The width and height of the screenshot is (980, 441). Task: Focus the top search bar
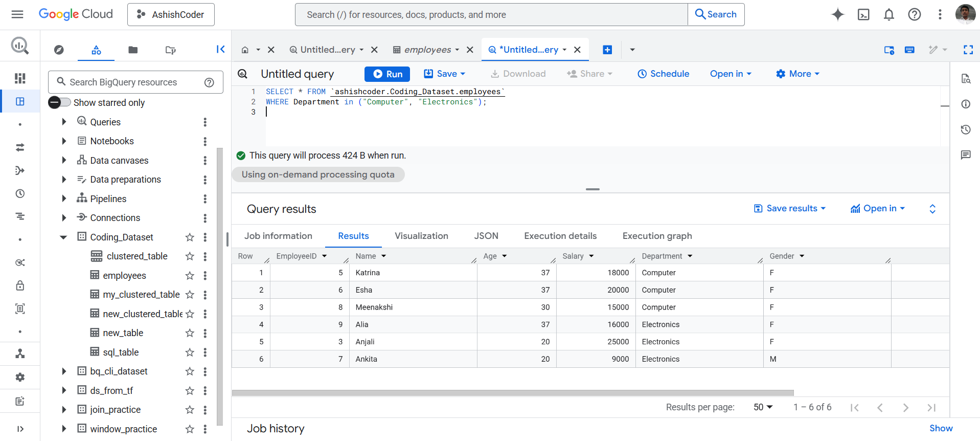coord(491,14)
